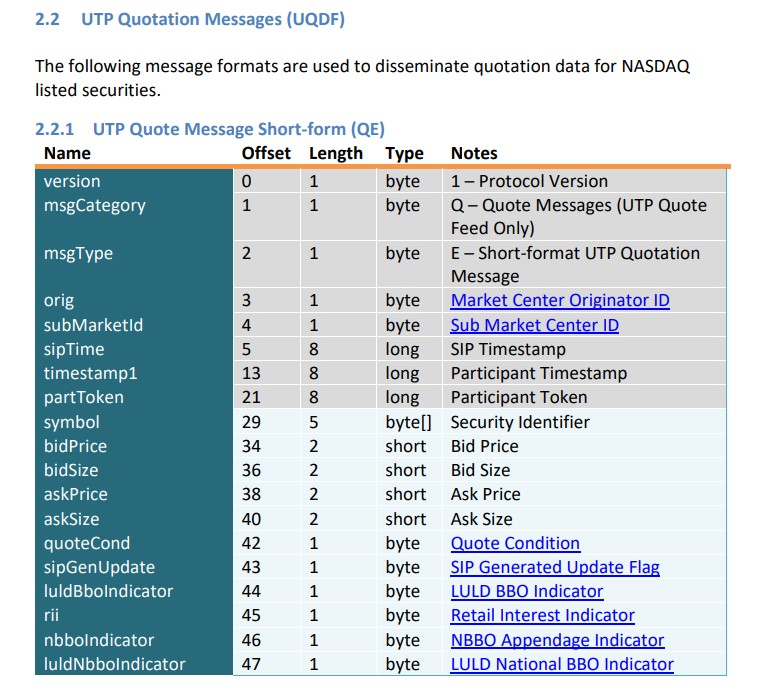Follow the Sub Market Center ID link
The height and width of the screenshot is (696, 757).
coord(534,325)
